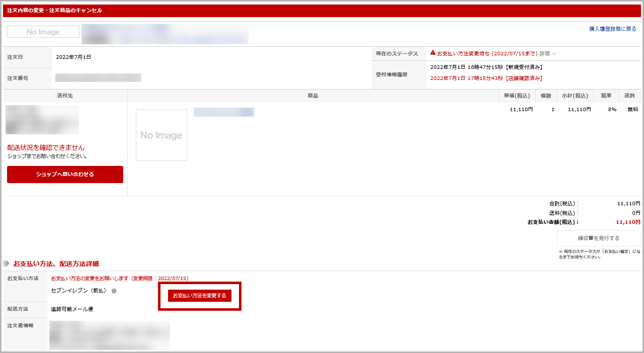
Task: Click the red warning triangle status icon
Action: [433, 53]
